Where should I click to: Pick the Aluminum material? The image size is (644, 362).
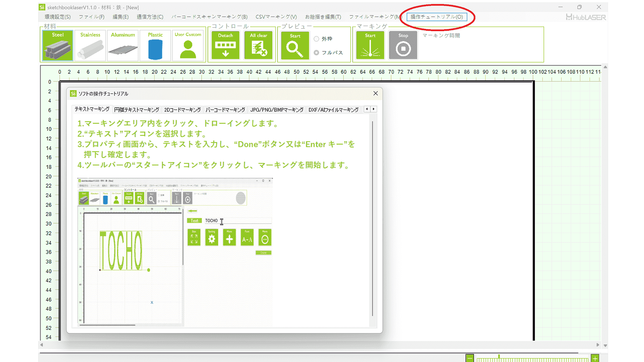[x=123, y=46]
